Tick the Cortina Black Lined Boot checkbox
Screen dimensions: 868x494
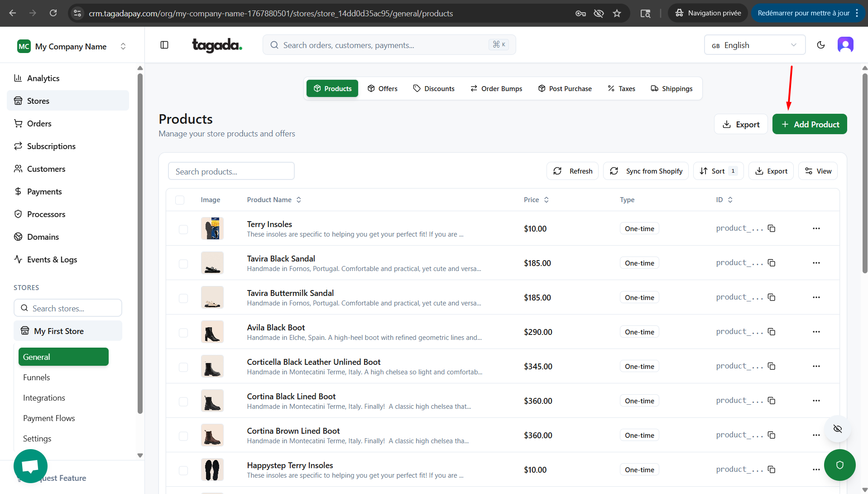[183, 401]
